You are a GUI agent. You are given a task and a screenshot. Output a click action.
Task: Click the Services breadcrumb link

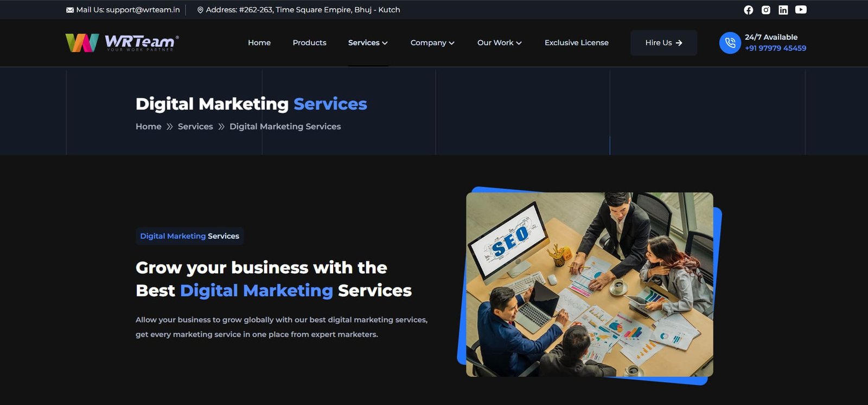pos(195,126)
